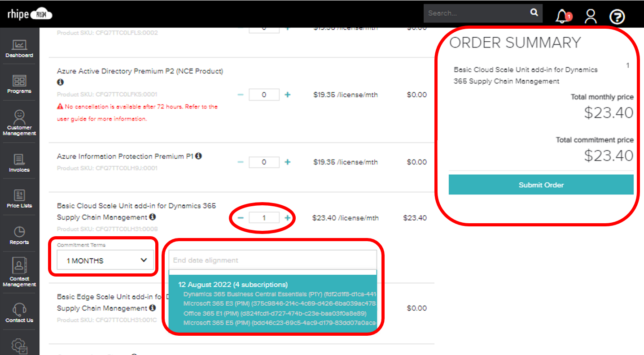Viewport: 644px width, 355px height.
Task: Click SKU CFQ7TTC0LH9J:0001 text
Action: pyautogui.click(x=107, y=168)
